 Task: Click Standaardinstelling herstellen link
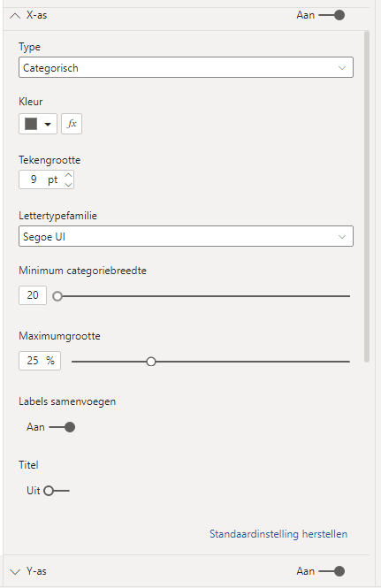[x=278, y=534]
